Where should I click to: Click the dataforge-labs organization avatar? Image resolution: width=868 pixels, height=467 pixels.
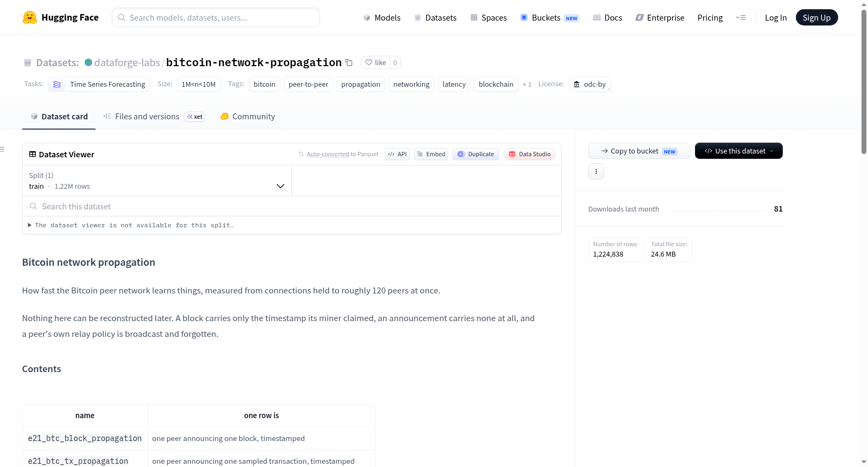(x=88, y=62)
